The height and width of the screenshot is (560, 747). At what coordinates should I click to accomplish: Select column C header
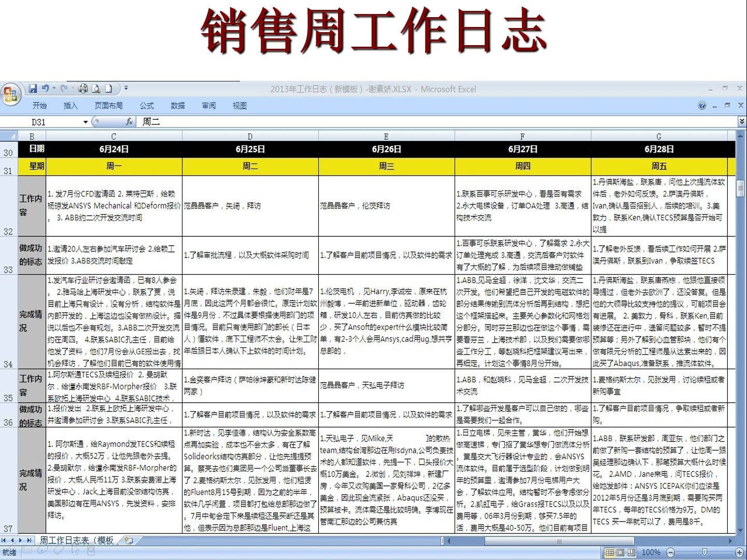click(x=114, y=136)
